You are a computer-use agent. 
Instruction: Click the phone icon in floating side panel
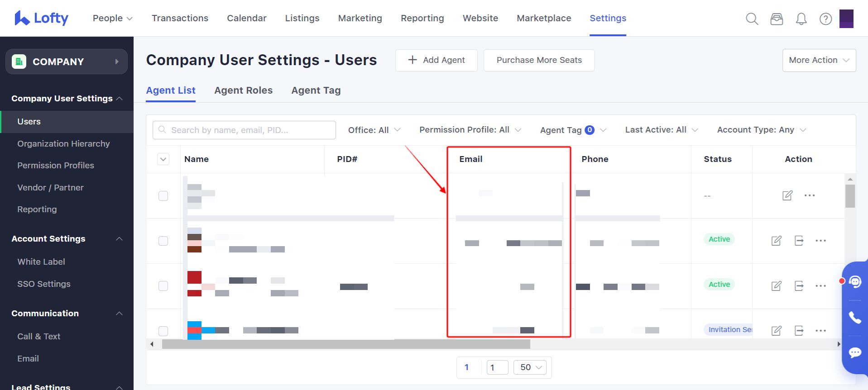[855, 318]
